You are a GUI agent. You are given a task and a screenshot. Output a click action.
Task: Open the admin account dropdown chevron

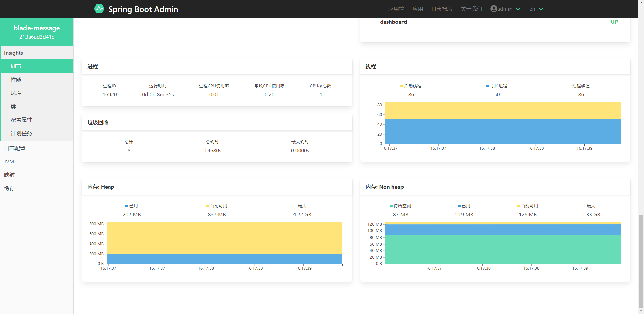click(518, 9)
